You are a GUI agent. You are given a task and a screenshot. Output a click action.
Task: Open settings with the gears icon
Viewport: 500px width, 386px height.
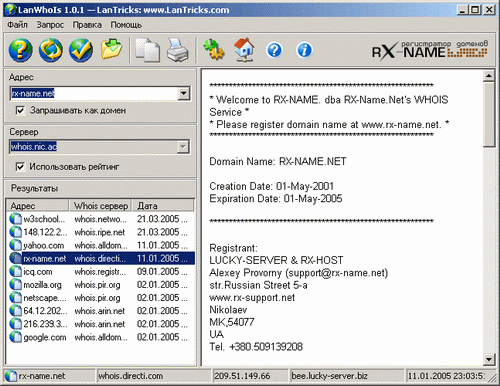click(214, 49)
